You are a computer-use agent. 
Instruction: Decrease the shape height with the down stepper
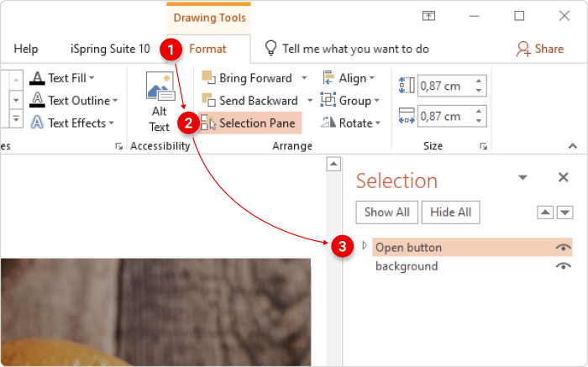pyautogui.click(x=479, y=91)
